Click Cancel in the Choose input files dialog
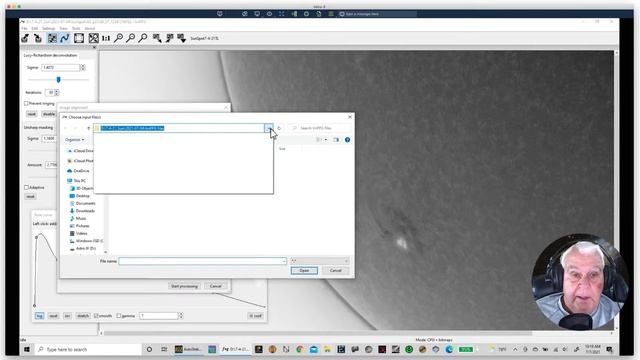 (x=336, y=271)
